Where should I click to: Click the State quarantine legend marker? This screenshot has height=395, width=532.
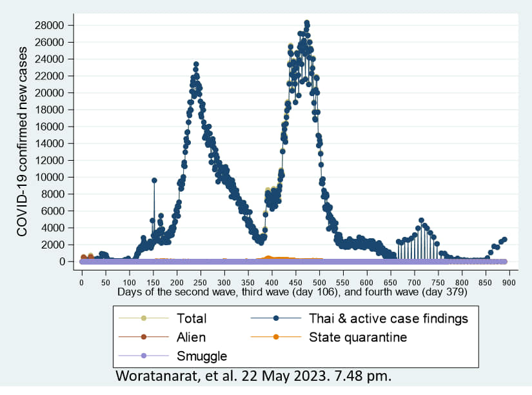(x=276, y=337)
